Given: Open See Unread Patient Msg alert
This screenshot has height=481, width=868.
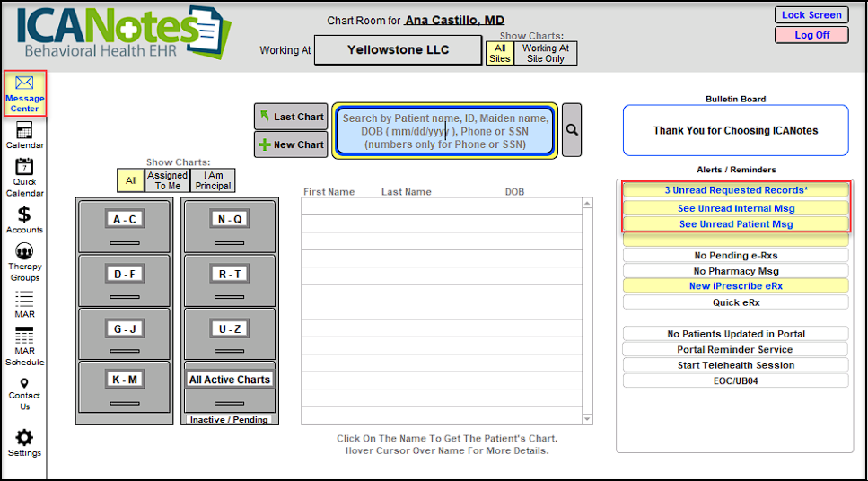Looking at the screenshot, I should coord(736,224).
